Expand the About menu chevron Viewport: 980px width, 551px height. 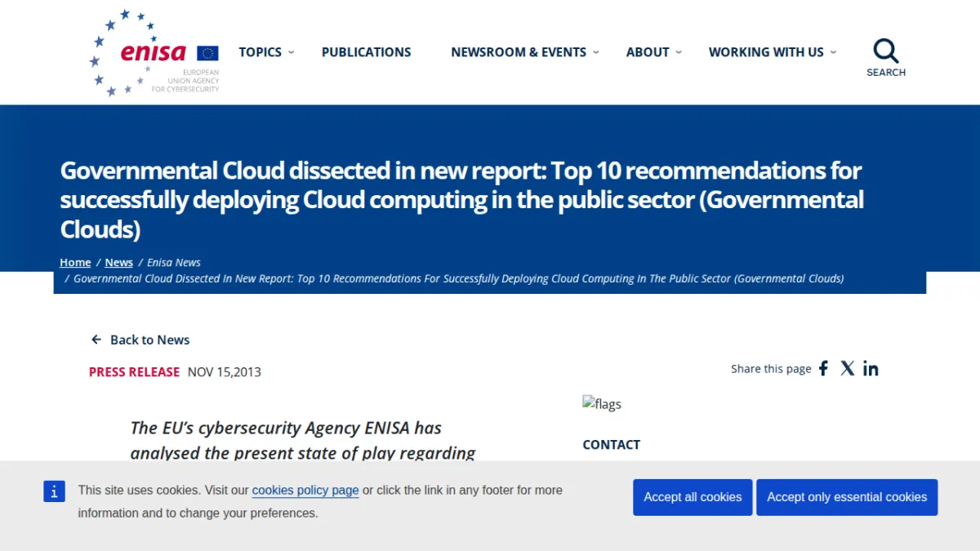[x=679, y=52]
